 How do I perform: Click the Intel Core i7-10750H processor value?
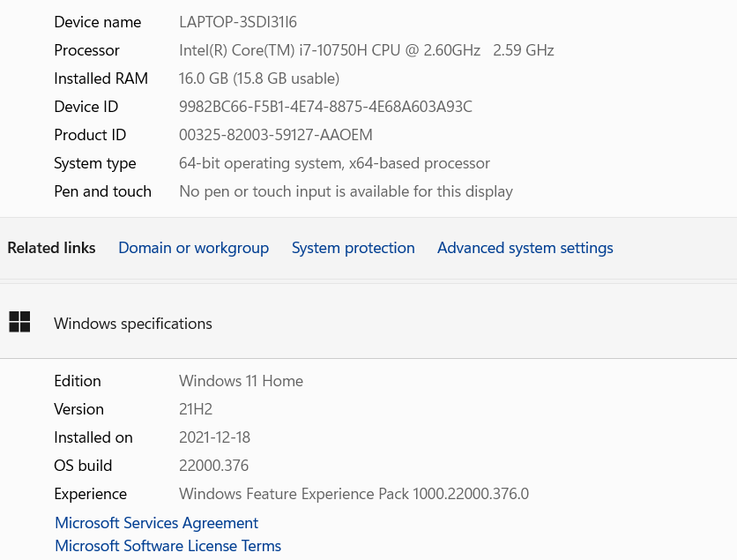pos(367,50)
